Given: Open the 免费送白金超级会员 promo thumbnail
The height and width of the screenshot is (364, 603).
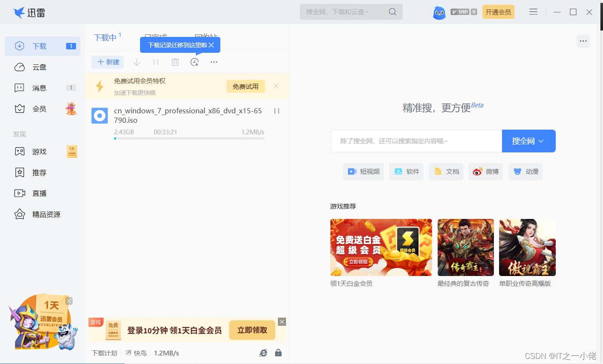Looking at the screenshot, I should coord(381,247).
